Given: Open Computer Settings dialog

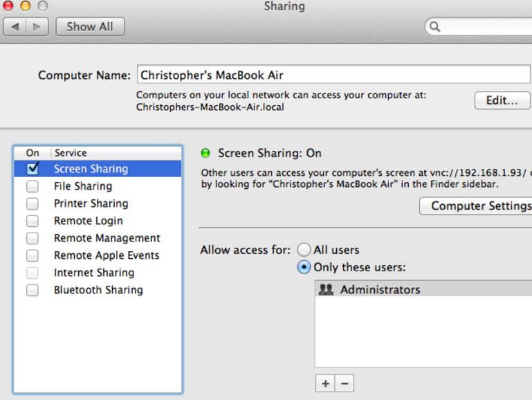Looking at the screenshot, I should [x=476, y=206].
